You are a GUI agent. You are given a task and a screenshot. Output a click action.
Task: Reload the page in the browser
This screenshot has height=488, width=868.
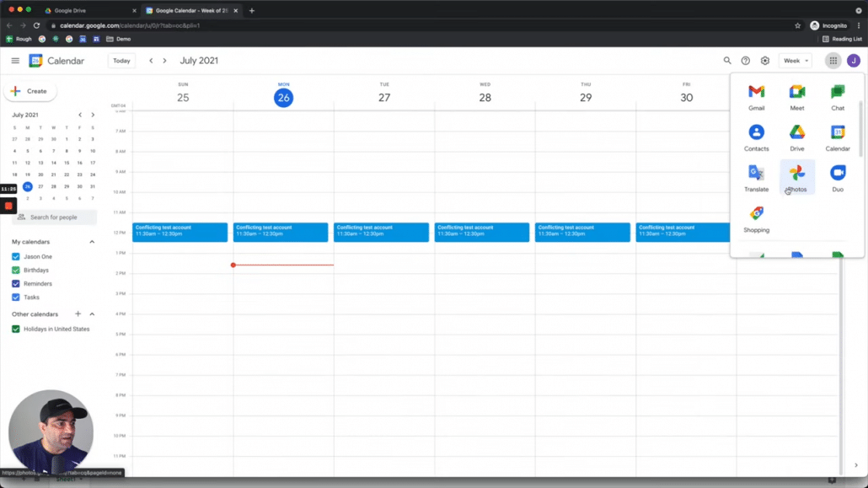[36, 25]
